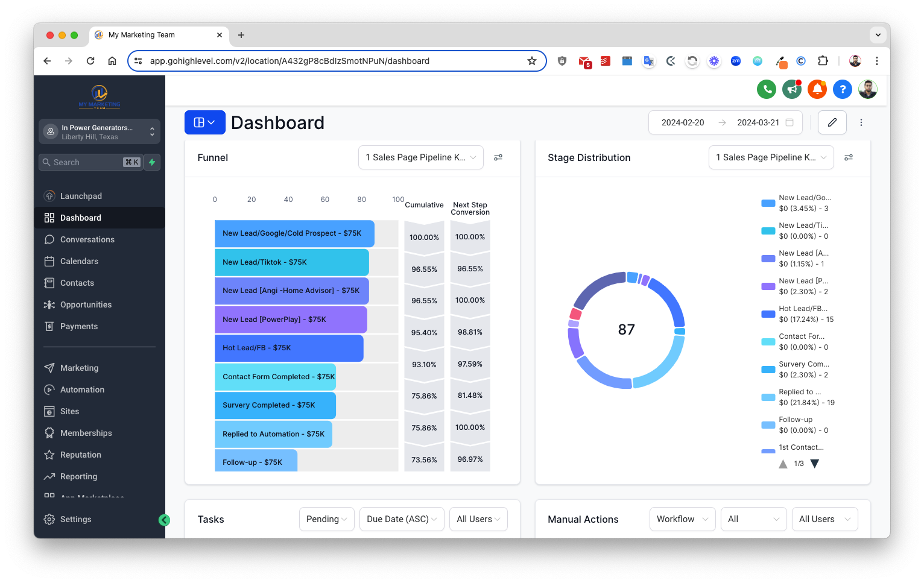Open the orange notifications bell
Image resolution: width=924 pixels, height=583 pixels.
tap(817, 89)
